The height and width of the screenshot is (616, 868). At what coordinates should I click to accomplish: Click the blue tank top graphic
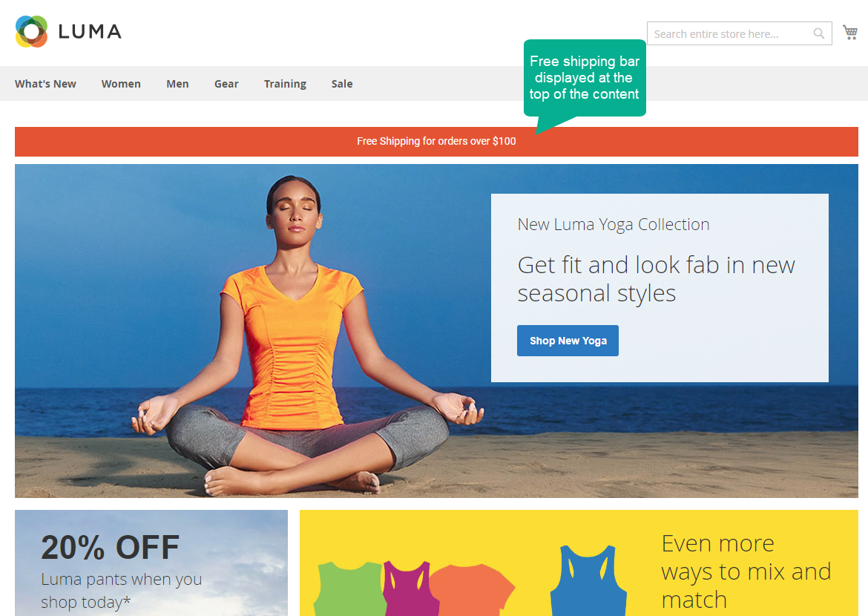pos(588,580)
